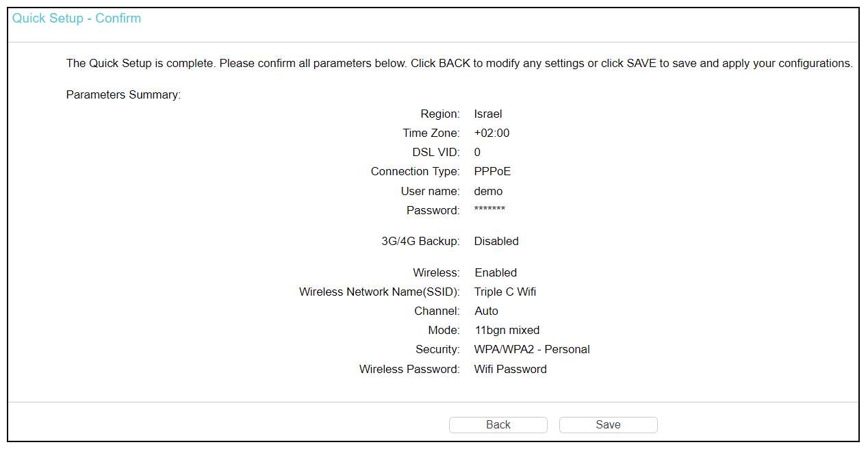The height and width of the screenshot is (449, 868).
Task: Click the Channel value Auto
Action: pyautogui.click(x=486, y=311)
